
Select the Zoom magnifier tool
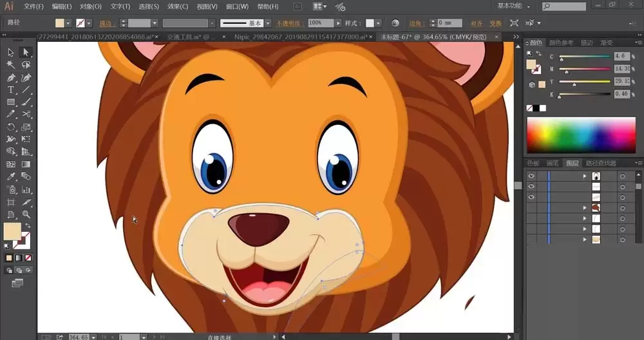[26, 214]
